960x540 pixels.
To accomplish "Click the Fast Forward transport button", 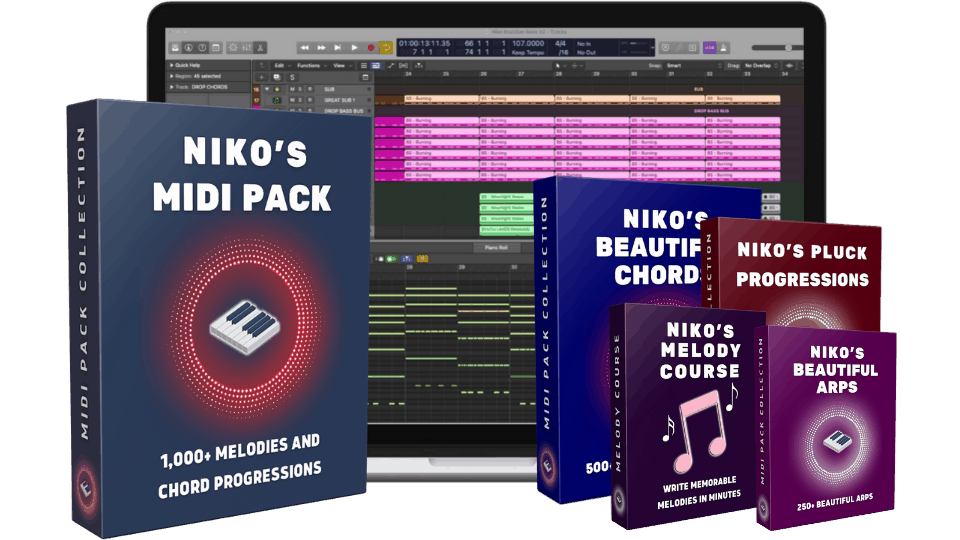I will (x=321, y=47).
